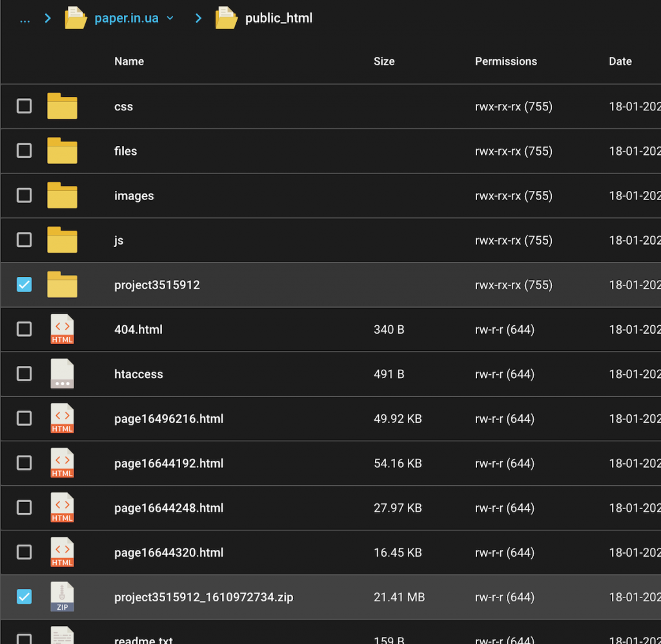Sort files by Name column header
661x644 pixels.
tap(129, 61)
